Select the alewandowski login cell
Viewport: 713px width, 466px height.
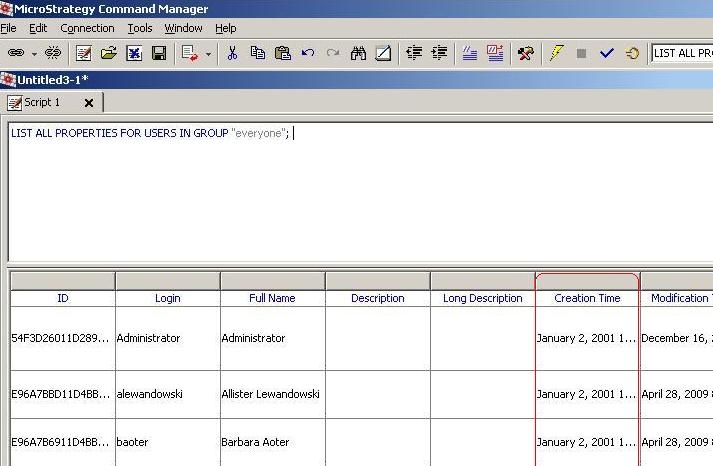tap(168, 394)
